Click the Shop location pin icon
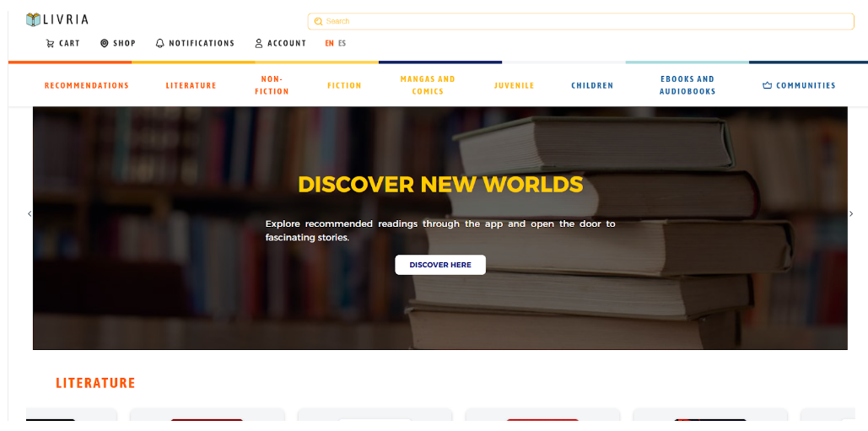Image resolution: width=868 pixels, height=431 pixels. pos(104,43)
